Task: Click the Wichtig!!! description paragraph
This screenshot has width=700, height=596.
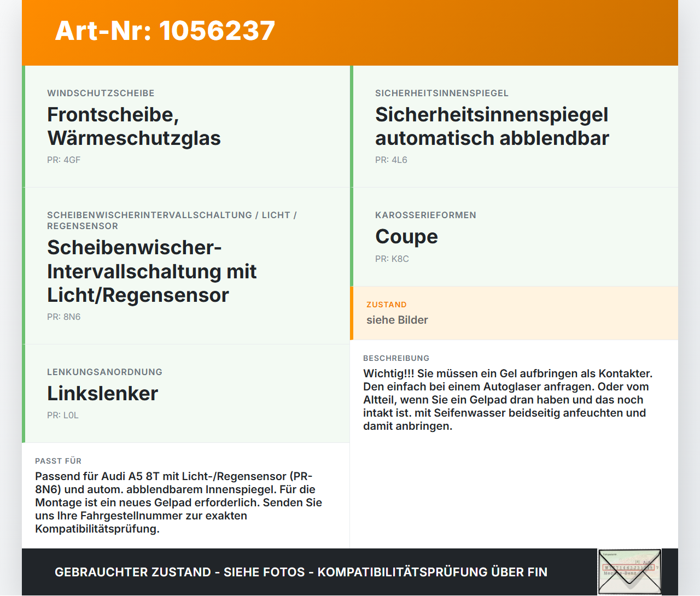Action: [508, 400]
